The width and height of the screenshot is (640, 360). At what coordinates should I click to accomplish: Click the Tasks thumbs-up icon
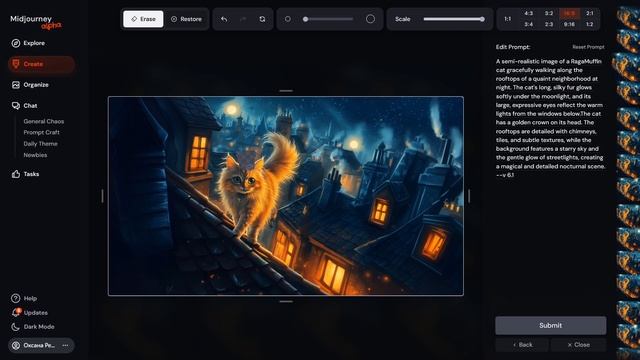16,174
